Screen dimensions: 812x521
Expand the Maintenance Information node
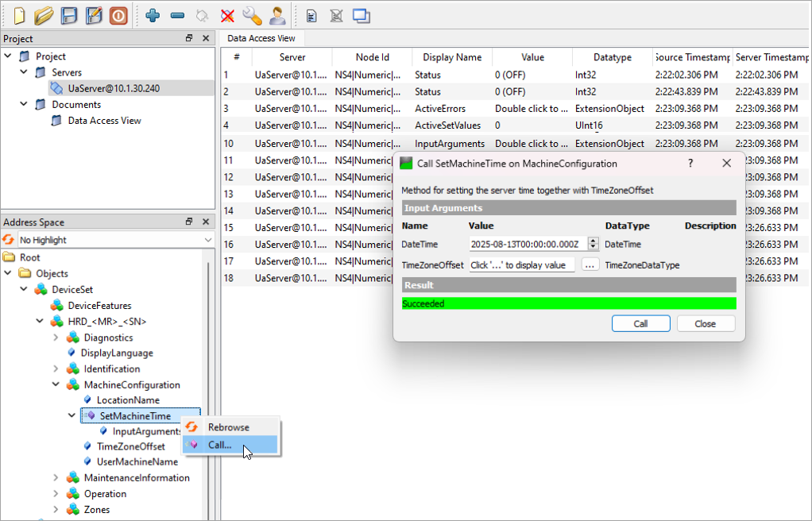(56, 478)
